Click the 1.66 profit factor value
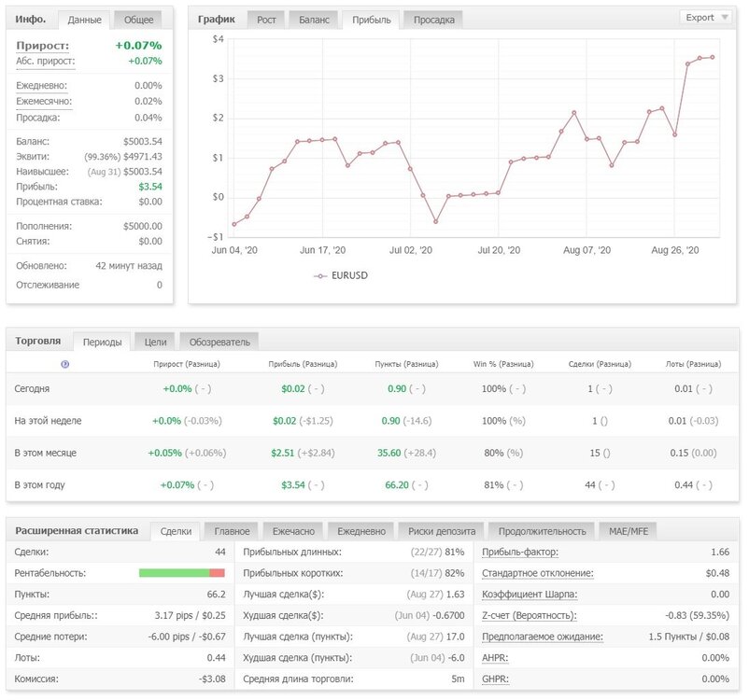 point(720,552)
